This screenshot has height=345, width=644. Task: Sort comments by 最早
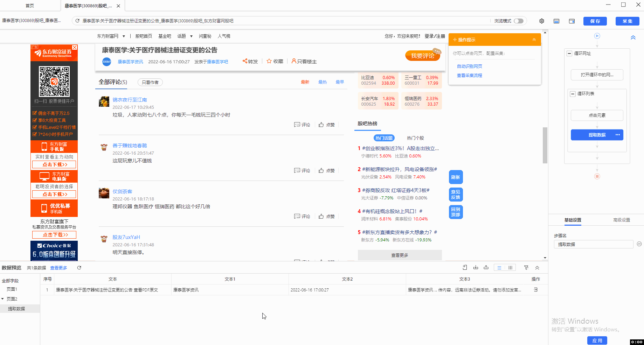coord(340,82)
